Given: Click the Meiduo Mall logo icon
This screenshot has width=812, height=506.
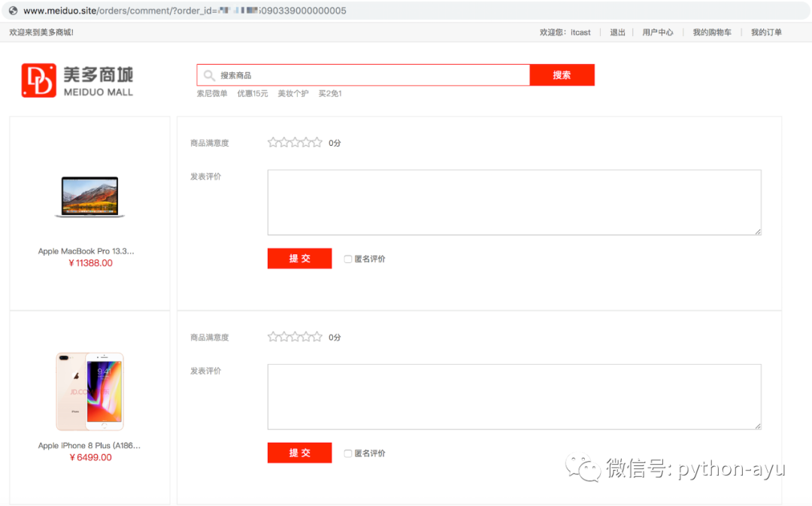Looking at the screenshot, I should pos(39,80).
